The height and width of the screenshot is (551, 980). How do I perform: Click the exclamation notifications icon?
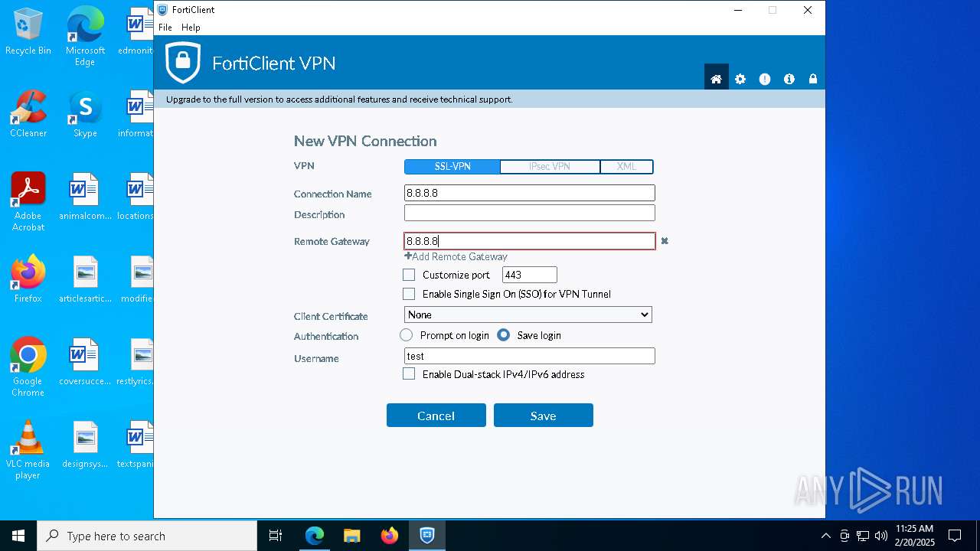pyautogui.click(x=764, y=79)
